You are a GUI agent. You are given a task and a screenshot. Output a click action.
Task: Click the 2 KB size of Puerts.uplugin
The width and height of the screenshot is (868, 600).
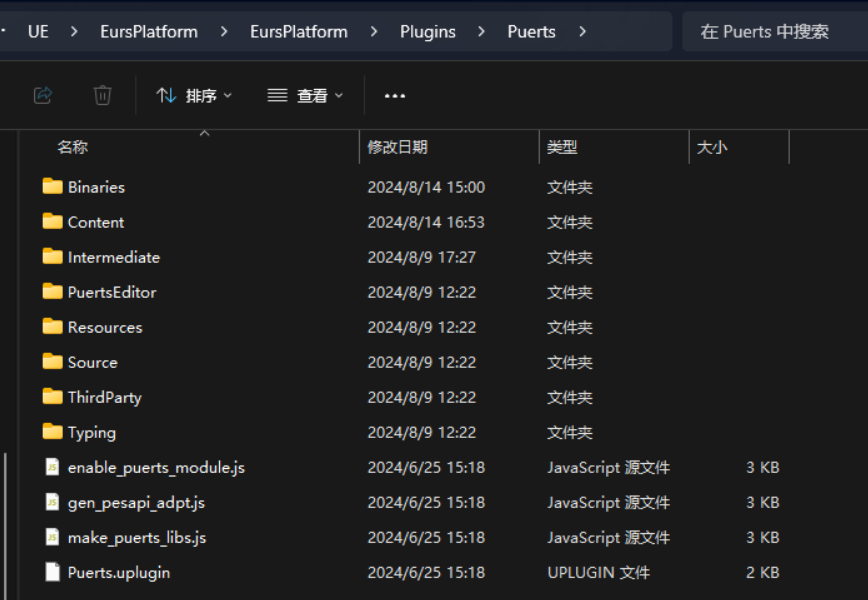(762, 572)
